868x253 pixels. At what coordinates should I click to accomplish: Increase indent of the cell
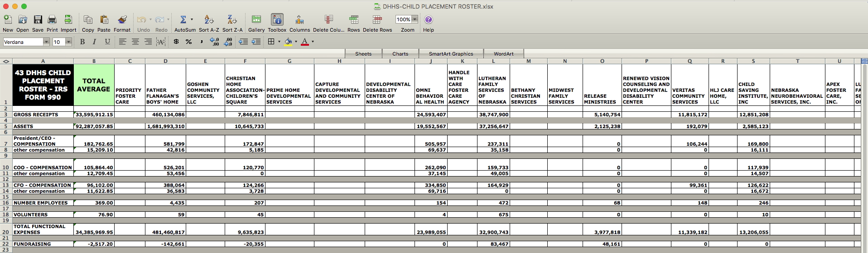click(x=256, y=42)
